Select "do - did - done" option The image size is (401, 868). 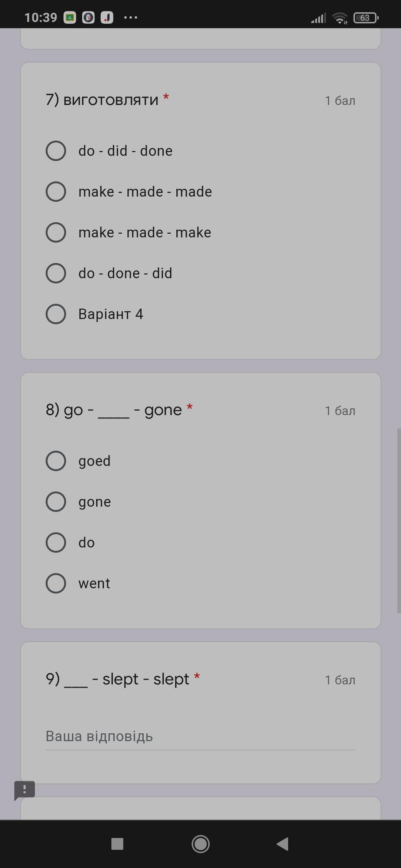pos(56,151)
